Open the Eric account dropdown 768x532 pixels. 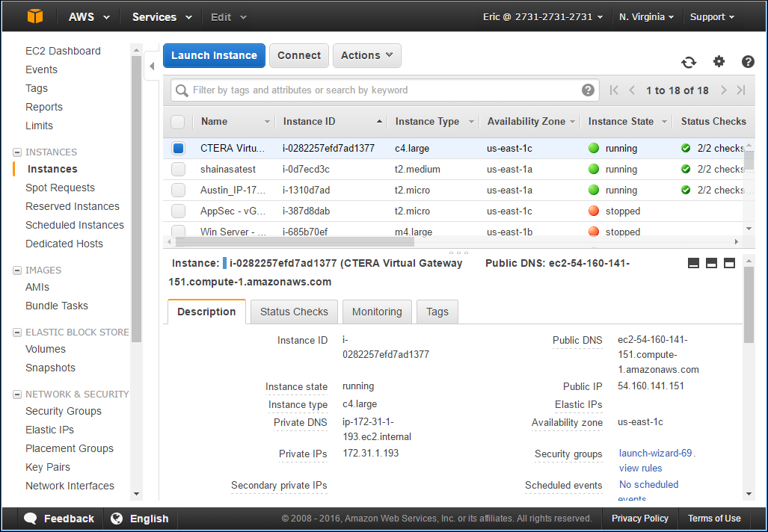click(543, 16)
